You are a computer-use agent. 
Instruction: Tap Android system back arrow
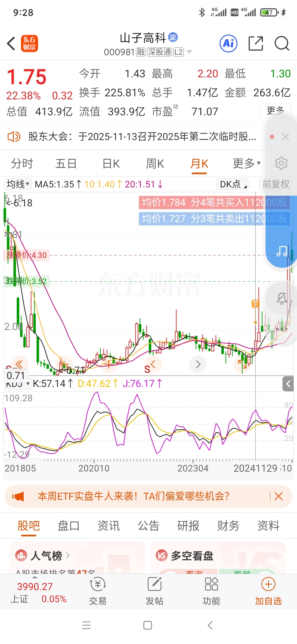point(210,625)
